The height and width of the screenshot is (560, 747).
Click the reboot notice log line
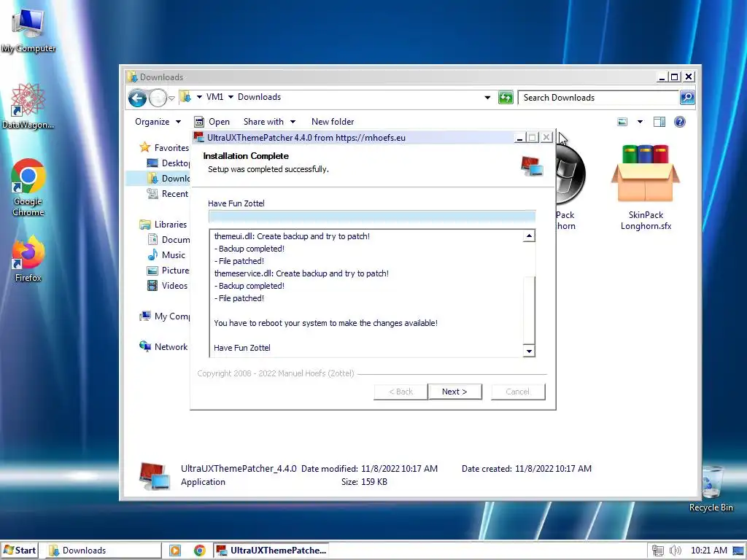[325, 323]
